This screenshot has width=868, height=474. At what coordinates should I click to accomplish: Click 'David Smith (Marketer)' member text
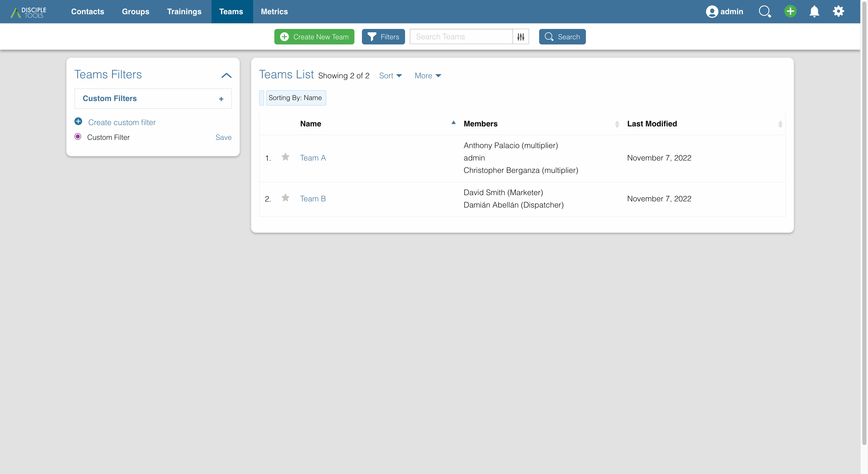[x=503, y=192]
